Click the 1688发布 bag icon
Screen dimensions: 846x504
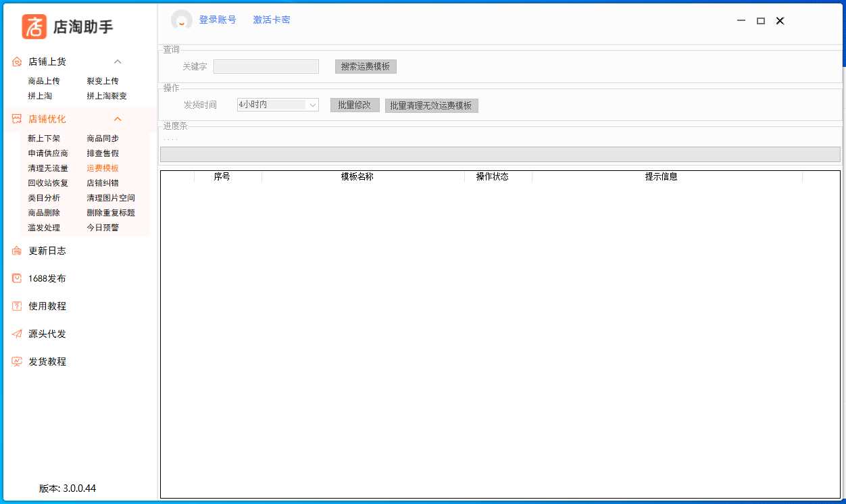click(17, 278)
